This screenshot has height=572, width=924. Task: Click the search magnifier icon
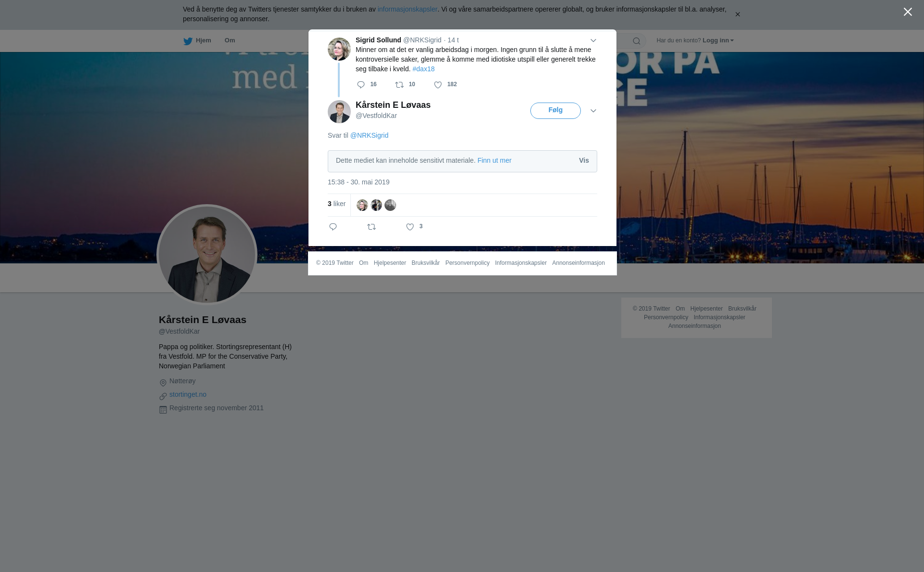pyautogui.click(x=637, y=41)
